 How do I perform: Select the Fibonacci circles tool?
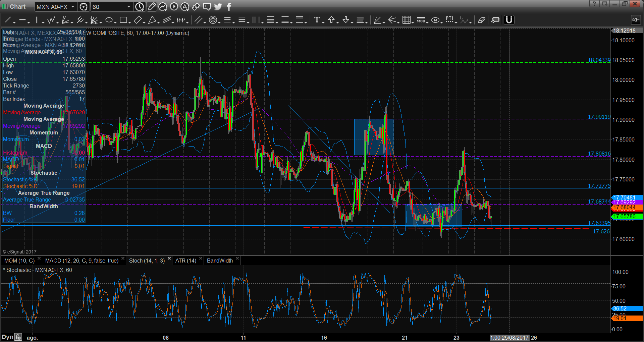point(213,20)
